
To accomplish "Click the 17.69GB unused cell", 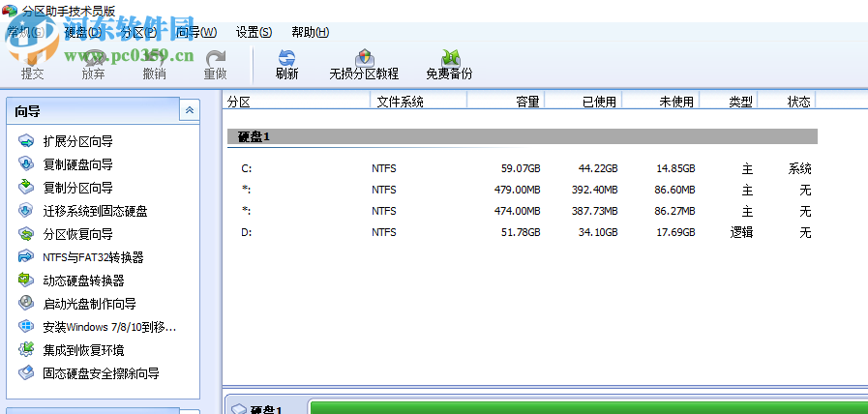I will 675,232.
